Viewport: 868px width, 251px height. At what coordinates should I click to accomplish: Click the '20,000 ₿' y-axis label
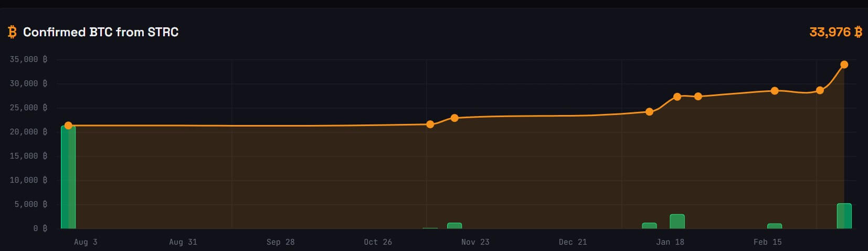click(x=28, y=132)
